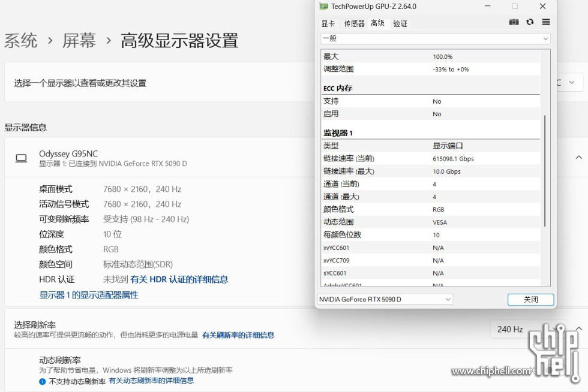588x392 pixels.
Task: Select the 通道 (最大) row
Action: (x=431, y=197)
